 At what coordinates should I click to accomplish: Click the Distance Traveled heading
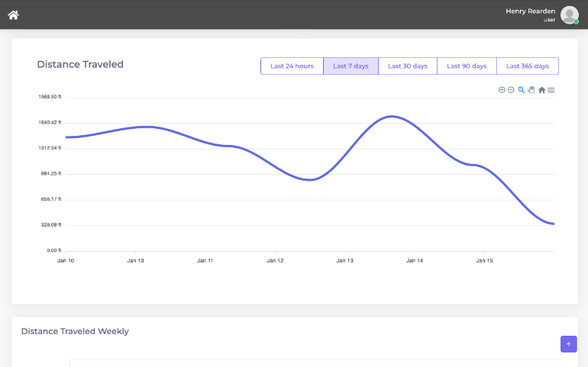click(x=80, y=65)
